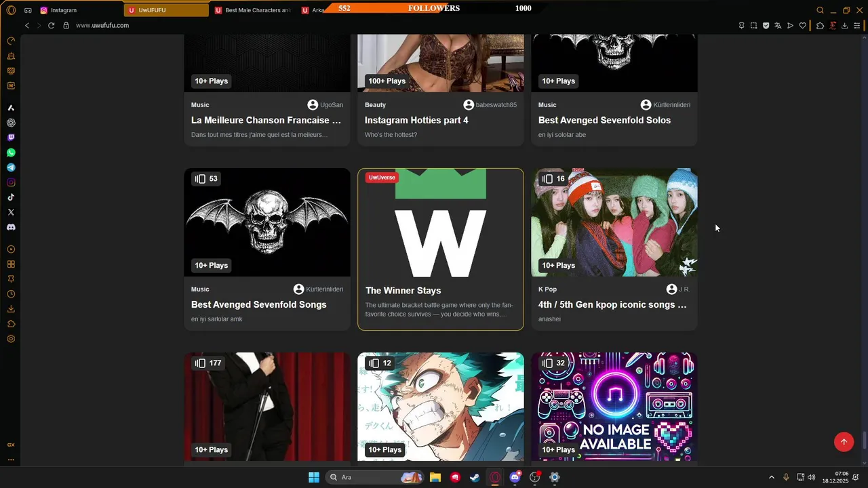Open The Winner Stays card title

pos(403,290)
